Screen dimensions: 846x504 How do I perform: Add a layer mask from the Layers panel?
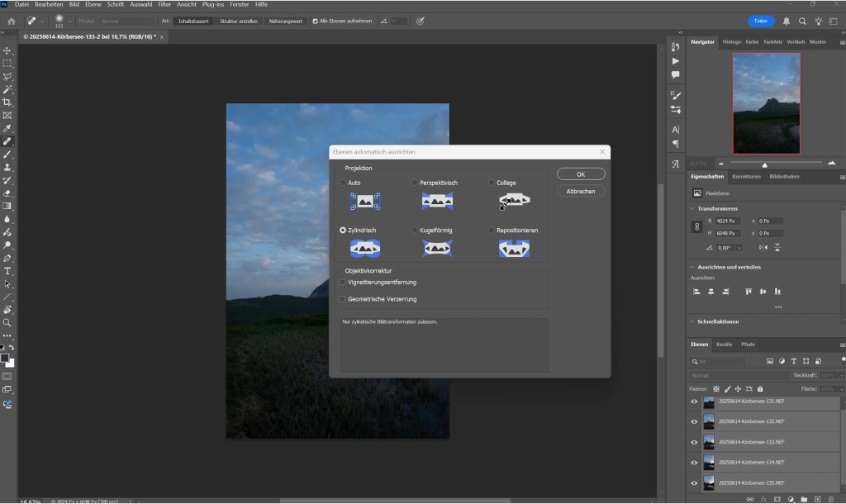tap(777, 499)
